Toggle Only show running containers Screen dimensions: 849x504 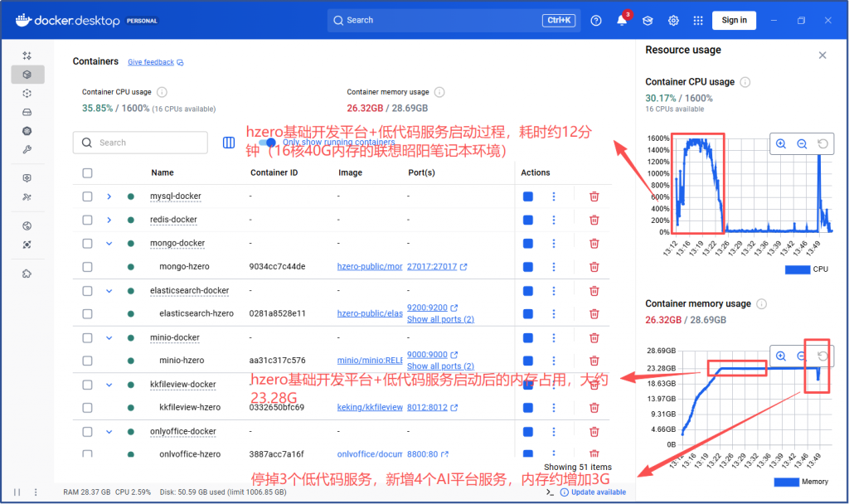coord(266,143)
